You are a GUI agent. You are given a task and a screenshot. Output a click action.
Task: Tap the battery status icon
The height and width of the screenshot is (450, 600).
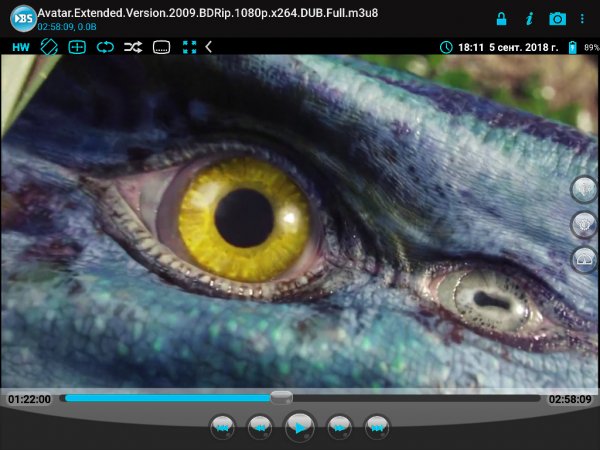pos(572,47)
